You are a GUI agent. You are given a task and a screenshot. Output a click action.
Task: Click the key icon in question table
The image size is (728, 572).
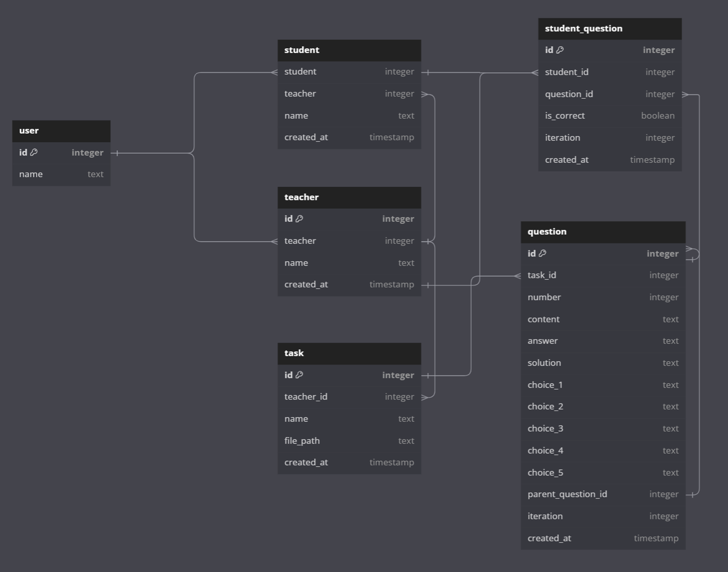[542, 253]
